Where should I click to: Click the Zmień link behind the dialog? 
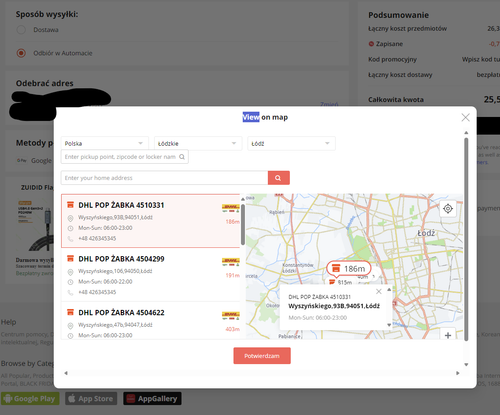tap(329, 104)
